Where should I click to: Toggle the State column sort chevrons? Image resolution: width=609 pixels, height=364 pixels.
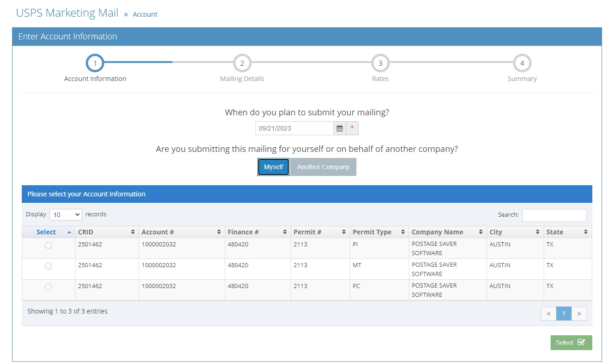(x=584, y=232)
